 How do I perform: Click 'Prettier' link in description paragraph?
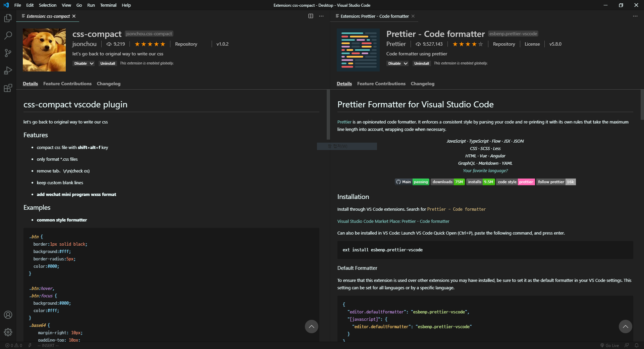click(x=344, y=122)
